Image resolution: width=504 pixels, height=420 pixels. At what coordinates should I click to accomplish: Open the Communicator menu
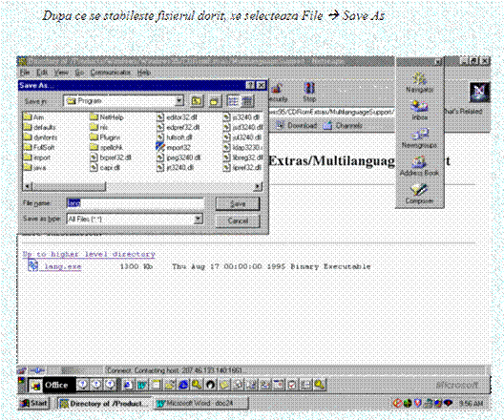[111, 73]
